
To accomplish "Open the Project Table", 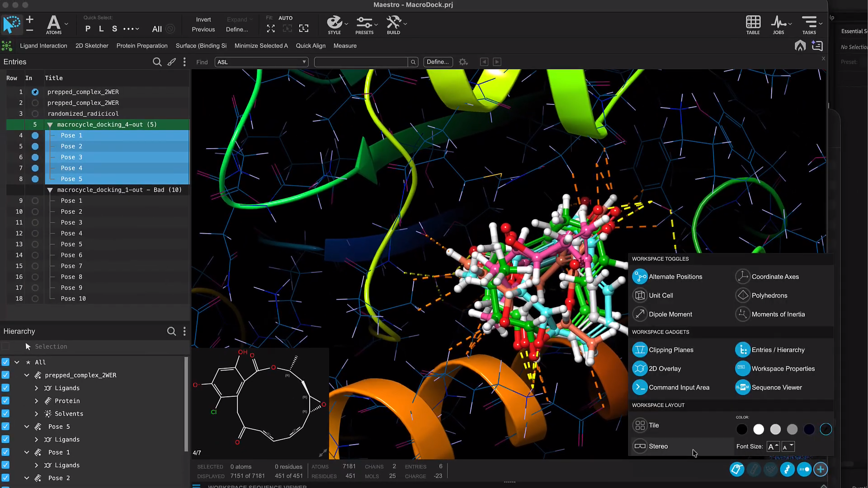I will (x=753, y=25).
